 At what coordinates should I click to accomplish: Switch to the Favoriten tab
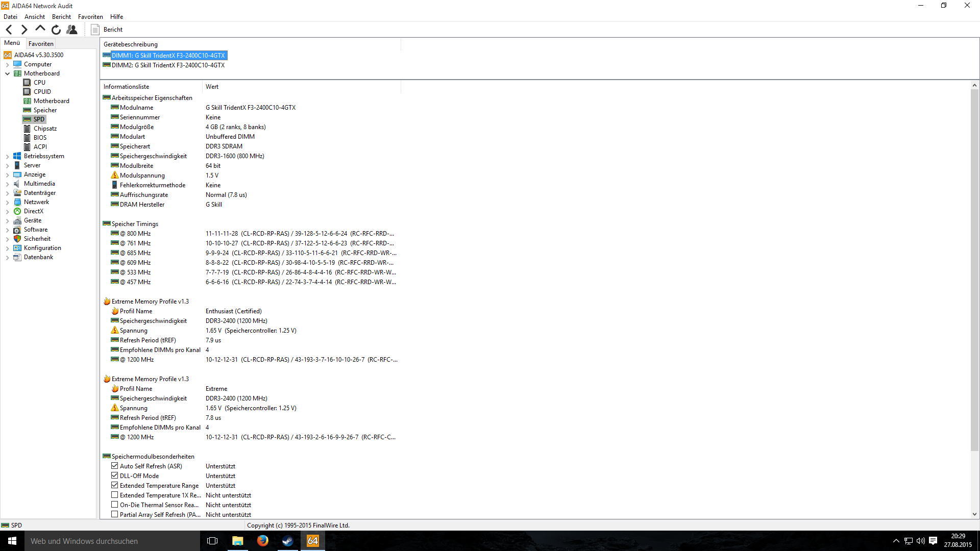[x=41, y=44]
